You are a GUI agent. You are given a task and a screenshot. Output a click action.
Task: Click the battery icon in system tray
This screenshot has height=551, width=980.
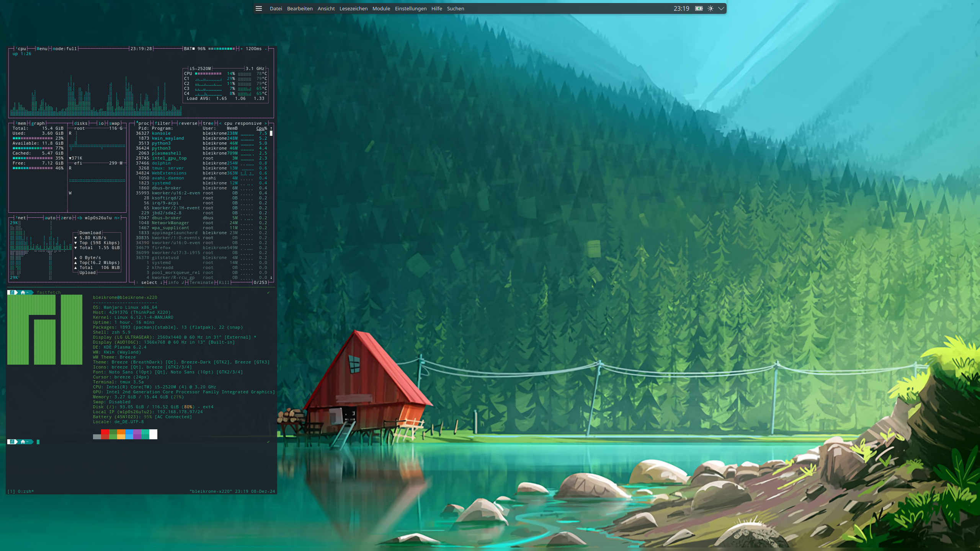(699, 8)
